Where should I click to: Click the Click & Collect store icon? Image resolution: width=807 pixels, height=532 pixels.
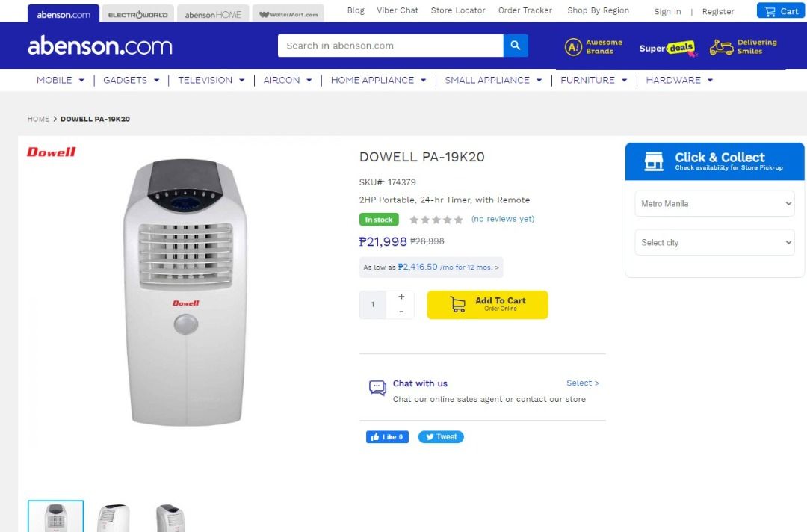click(x=653, y=160)
